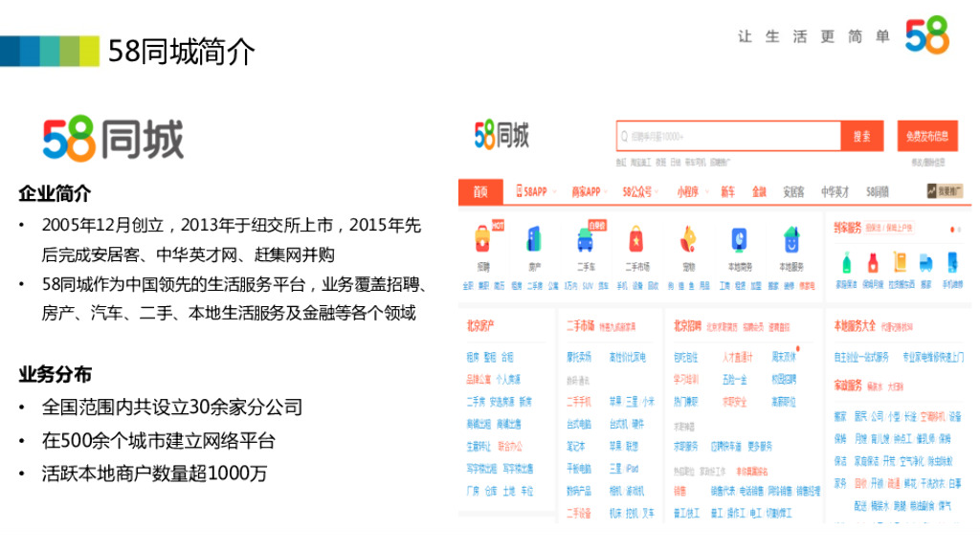Click the 租房 link under 北京房产
980x551 pixels.
click(473, 358)
